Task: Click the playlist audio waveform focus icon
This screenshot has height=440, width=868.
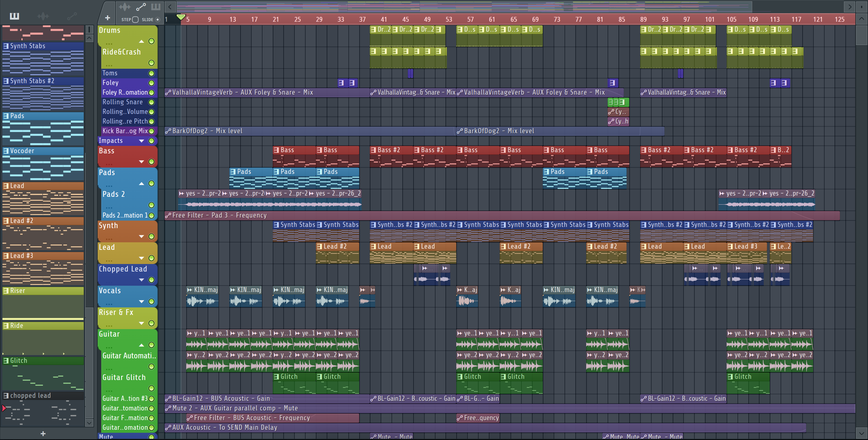Action: click(x=124, y=7)
